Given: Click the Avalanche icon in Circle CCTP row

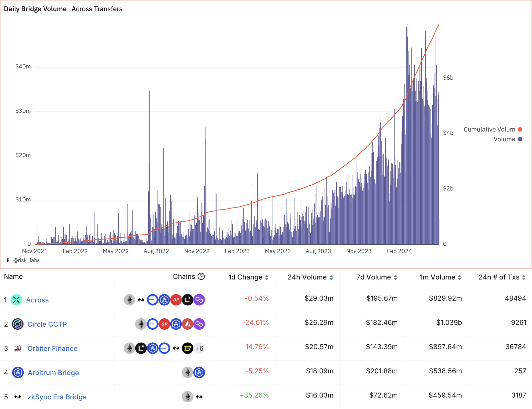Looking at the screenshot, I should coord(188,324).
